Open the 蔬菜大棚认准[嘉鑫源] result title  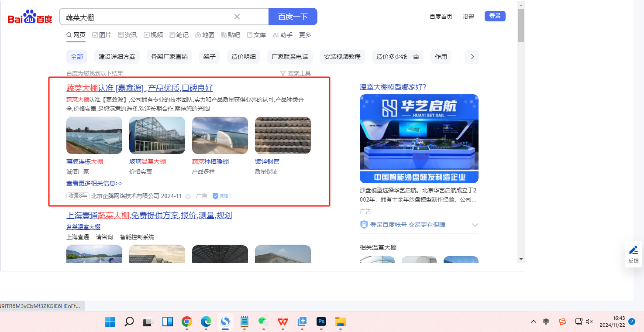click(x=140, y=88)
